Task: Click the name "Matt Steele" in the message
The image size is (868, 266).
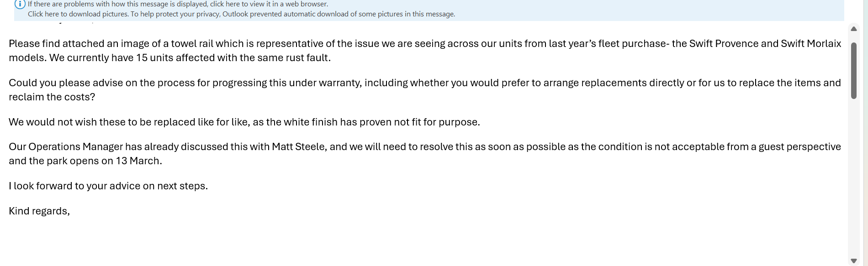Action: [x=299, y=147]
